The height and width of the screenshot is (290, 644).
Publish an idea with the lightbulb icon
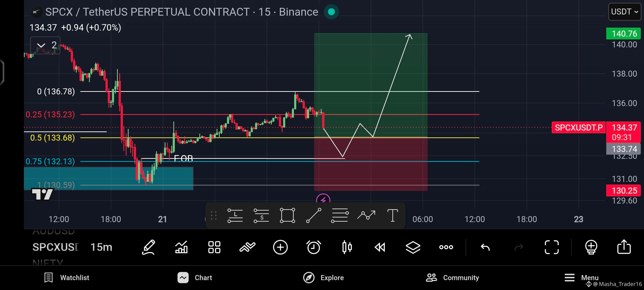click(x=591, y=247)
